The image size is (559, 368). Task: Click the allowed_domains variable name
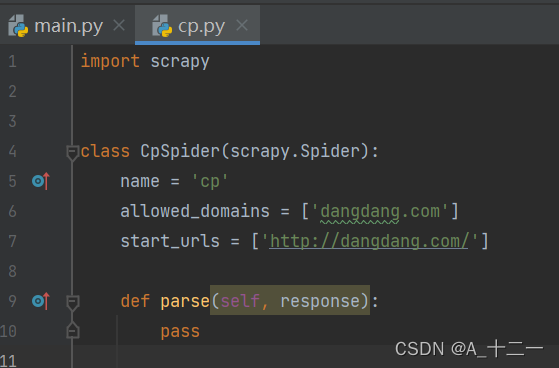tap(195, 211)
